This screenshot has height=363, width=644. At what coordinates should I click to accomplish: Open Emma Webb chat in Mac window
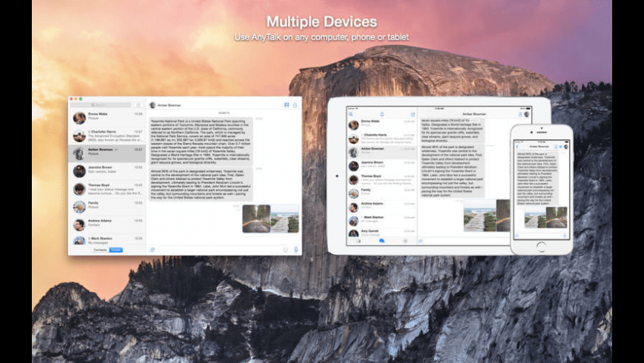107,118
